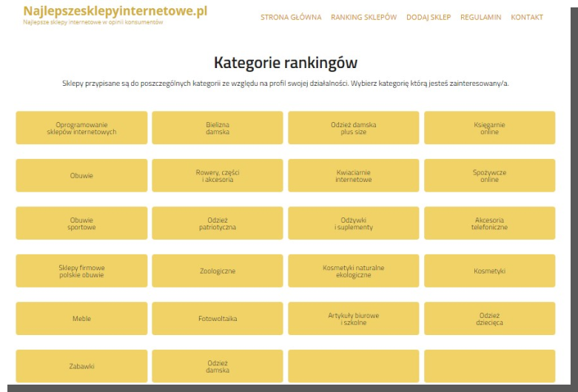Viewport: 578px width, 392px height.
Task: Choose the Obuwie sportowe category
Action: click(x=81, y=223)
